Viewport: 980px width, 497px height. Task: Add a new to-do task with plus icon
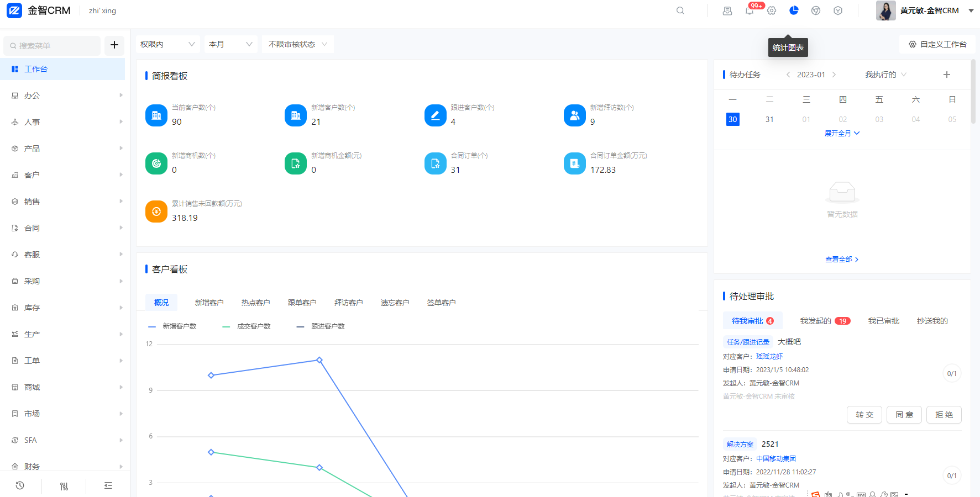[x=947, y=75]
